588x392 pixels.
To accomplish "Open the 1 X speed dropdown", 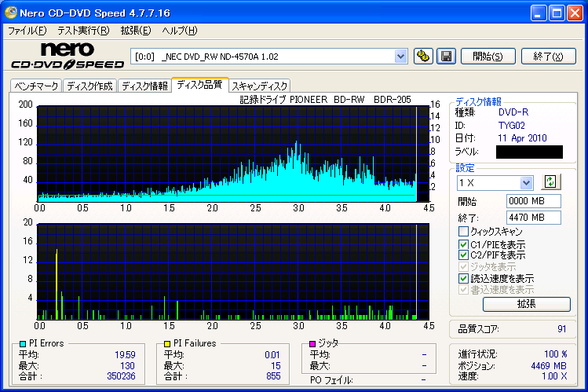I will tap(526, 183).
